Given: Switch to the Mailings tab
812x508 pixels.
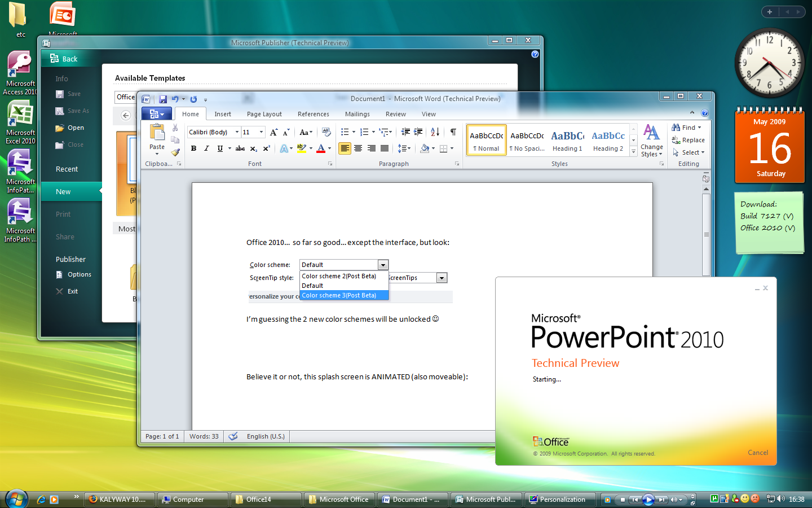Looking at the screenshot, I should click(x=358, y=114).
